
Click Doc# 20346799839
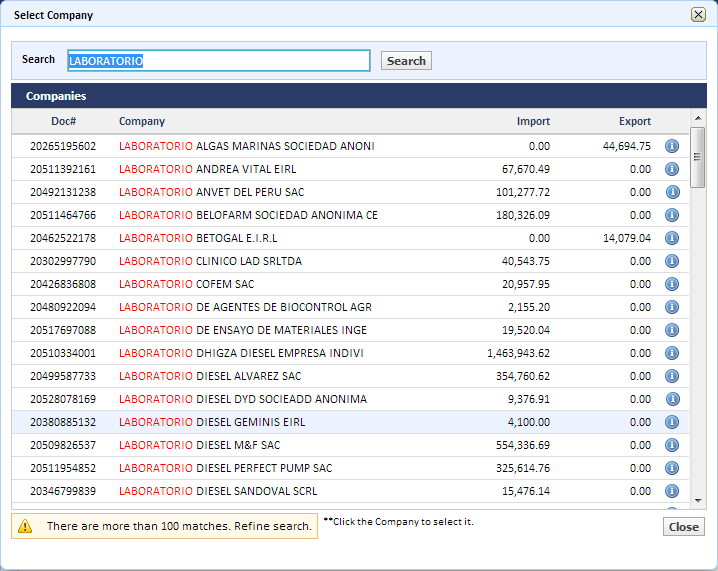point(63,491)
